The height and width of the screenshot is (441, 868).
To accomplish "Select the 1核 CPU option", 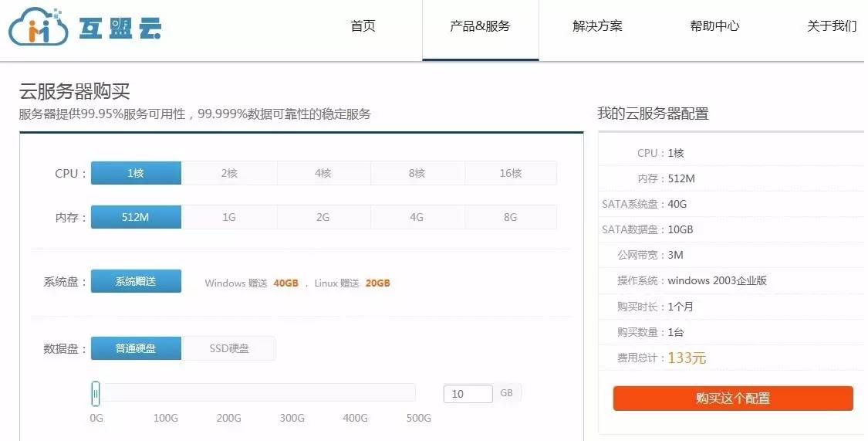I will tap(136, 173).
